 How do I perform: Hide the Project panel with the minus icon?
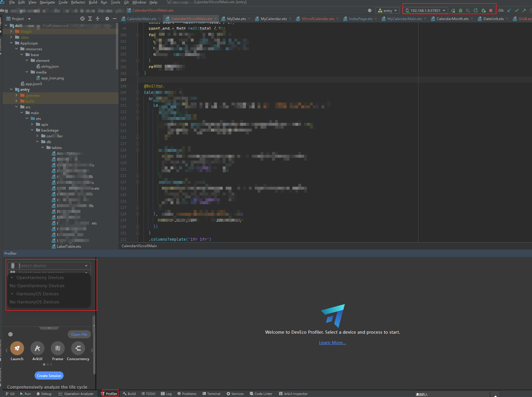(x=115, y=19)
